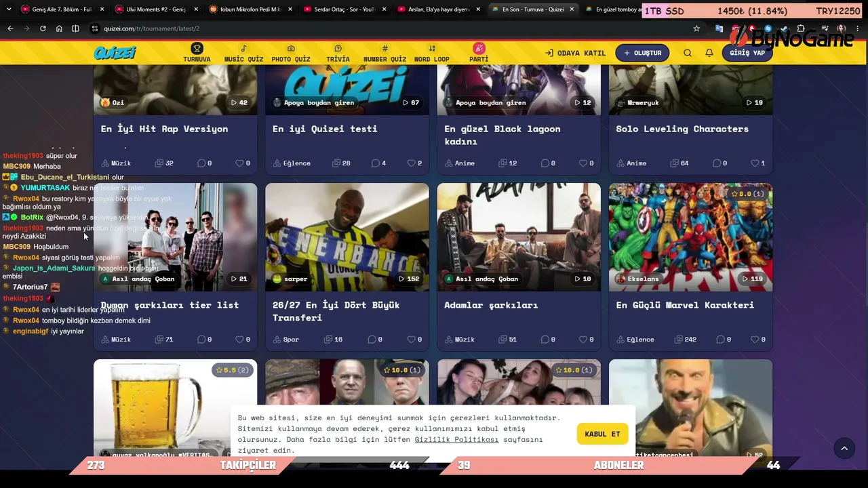Click Fenerbahçe scarf photo thumbnail

(x=347, y=237)
